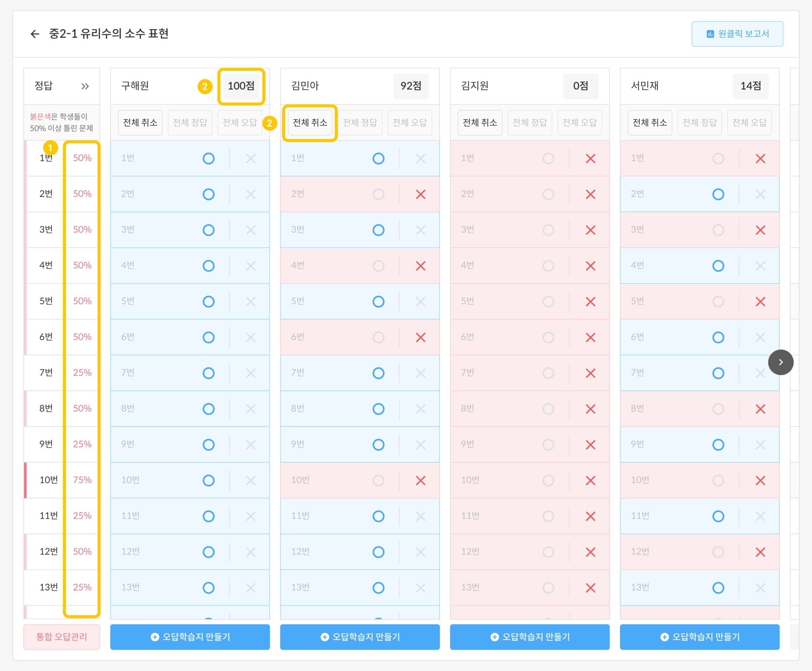Mark 서민재's question 2 as wrong (X)
Viewport: 812px width, 671px height.
pyautogui.click(x=760, y=194)
